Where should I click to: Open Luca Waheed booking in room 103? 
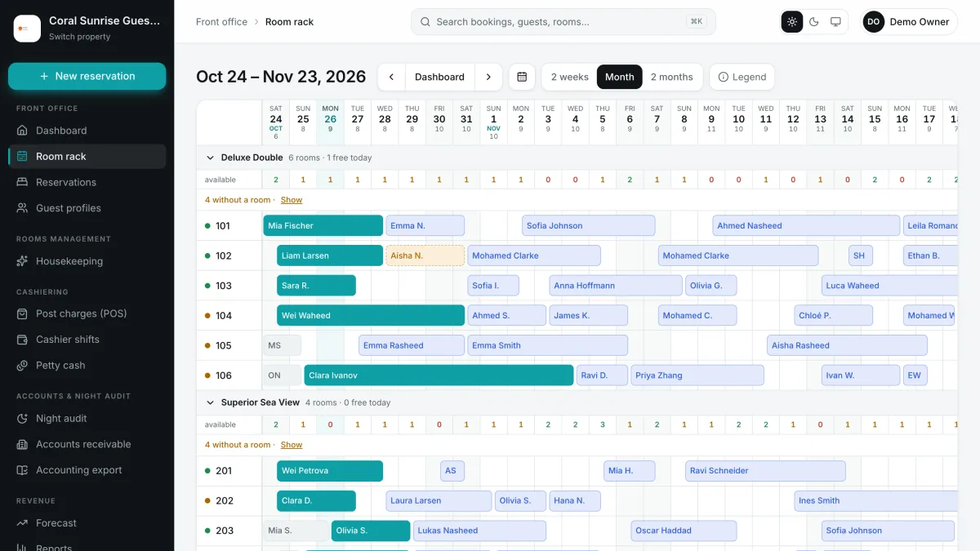(x=889, y=286)
